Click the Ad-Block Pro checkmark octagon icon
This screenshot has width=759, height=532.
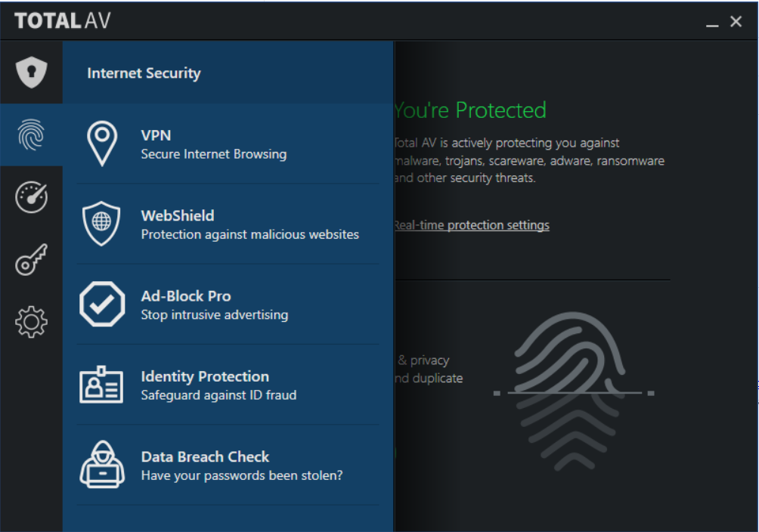click(102, 304)
